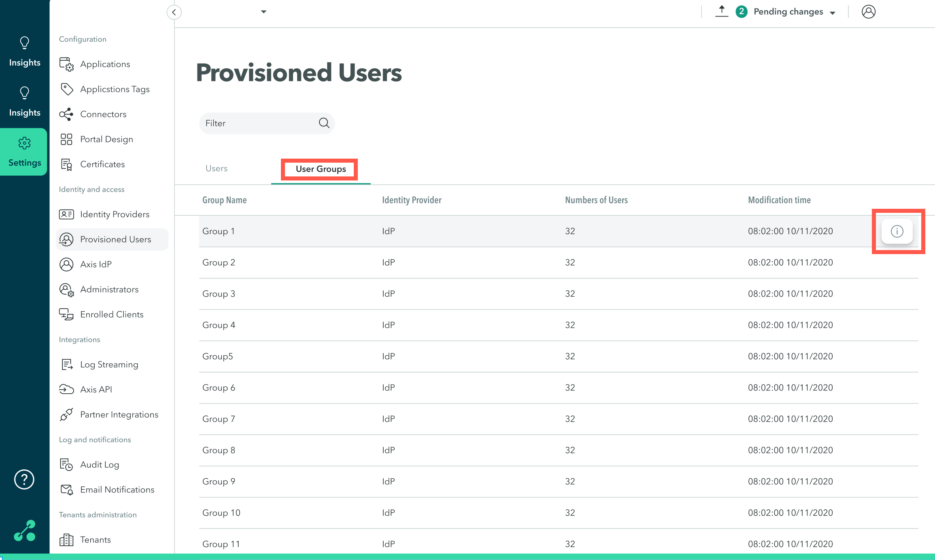Viewport: 935px width, 560px height.
Task: Click the Tenants building icon
Action: [66, 540]
